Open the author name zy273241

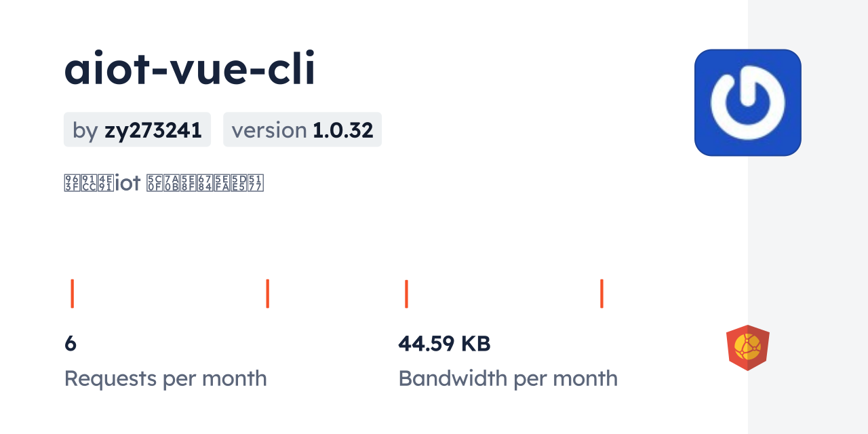tap(153, 130)
